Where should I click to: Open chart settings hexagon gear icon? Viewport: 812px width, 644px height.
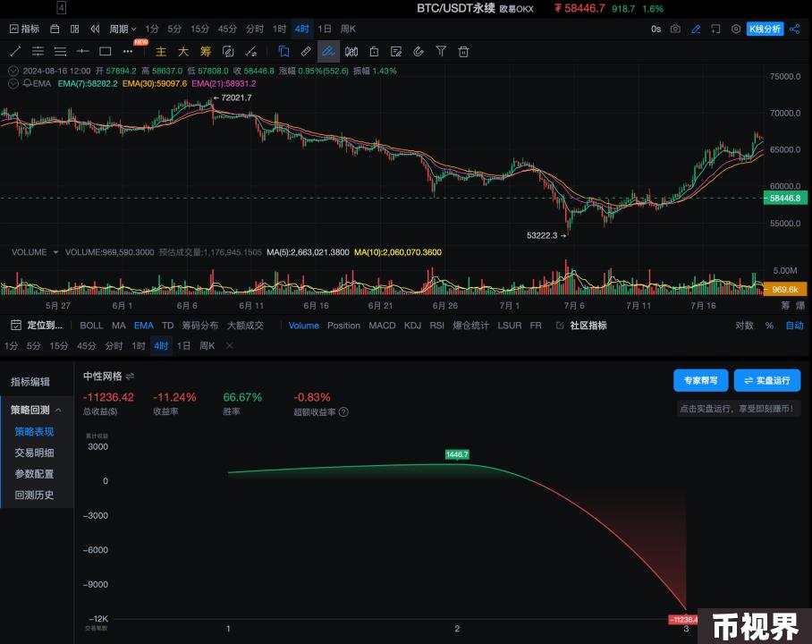click(735, 29)
